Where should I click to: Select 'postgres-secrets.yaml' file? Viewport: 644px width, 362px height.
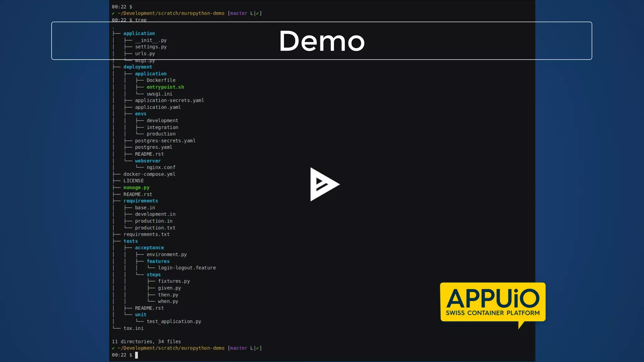(x=165, y=140)
